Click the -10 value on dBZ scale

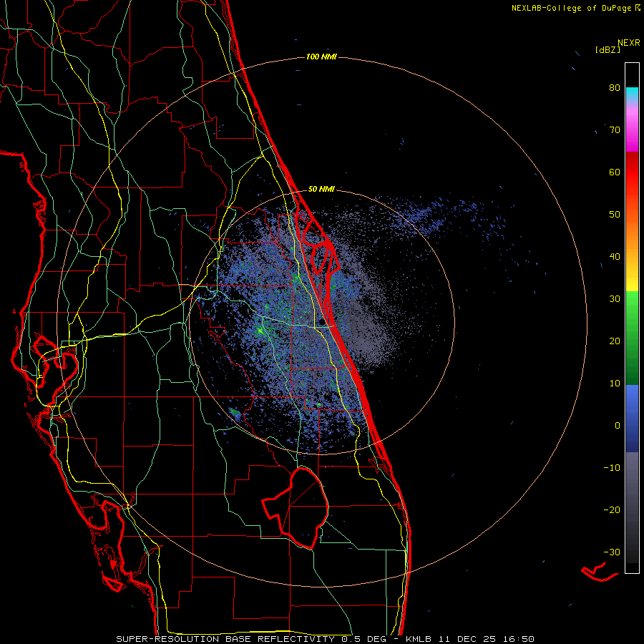612,467
